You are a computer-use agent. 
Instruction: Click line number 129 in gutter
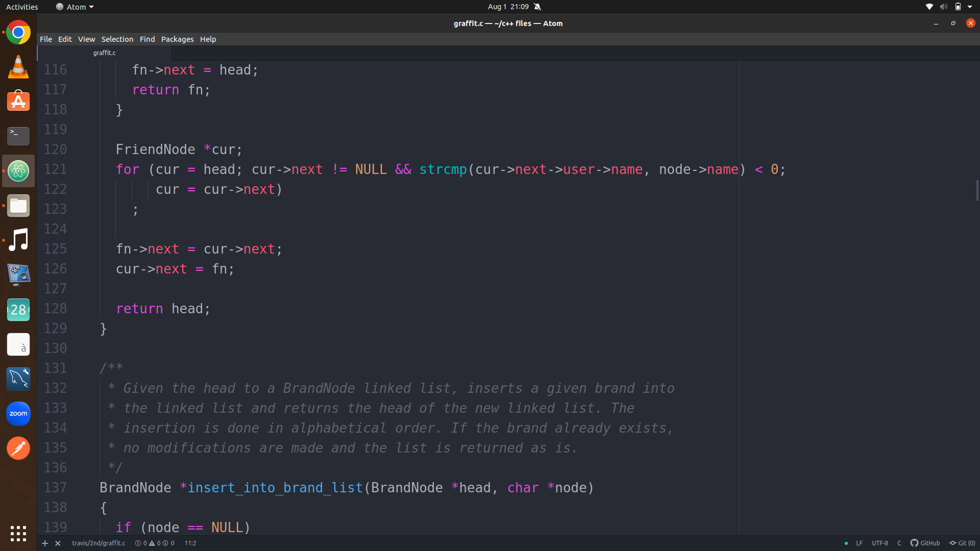pyautogui.click(x=55, y=329)
